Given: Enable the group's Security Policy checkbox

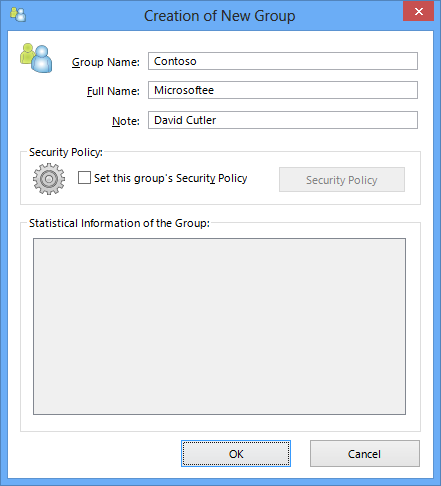Looking at the screenshot, I should (x=84, y=178).
